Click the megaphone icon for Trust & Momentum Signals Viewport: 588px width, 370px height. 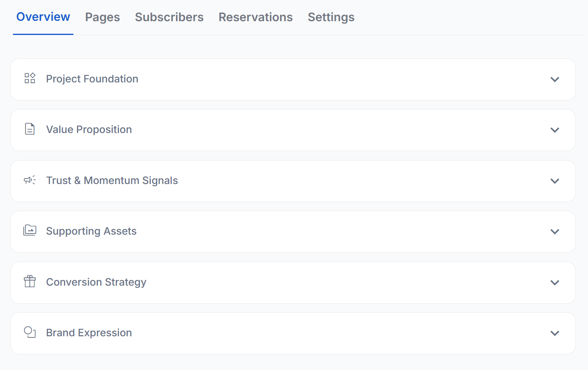click(x=30, y=180)
